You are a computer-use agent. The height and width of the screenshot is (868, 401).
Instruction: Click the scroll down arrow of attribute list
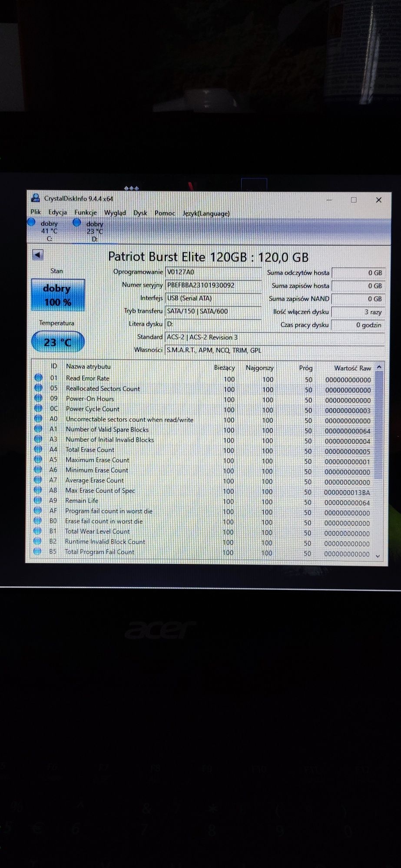(x=378, y=556)
